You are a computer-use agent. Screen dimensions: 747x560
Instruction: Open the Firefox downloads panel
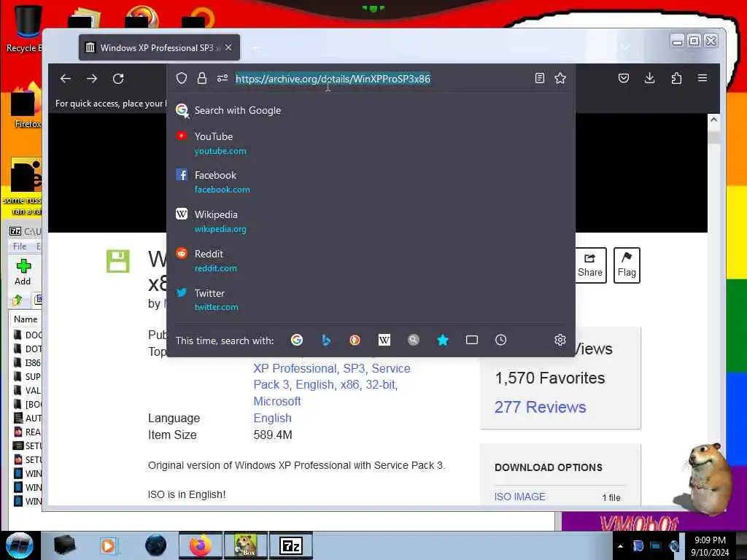click(649, 78)
